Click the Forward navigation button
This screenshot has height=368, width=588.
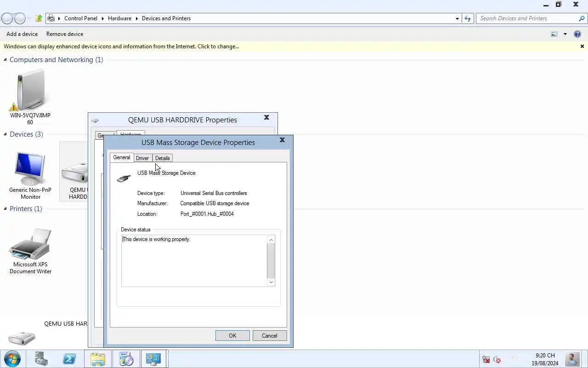(20, 18)
